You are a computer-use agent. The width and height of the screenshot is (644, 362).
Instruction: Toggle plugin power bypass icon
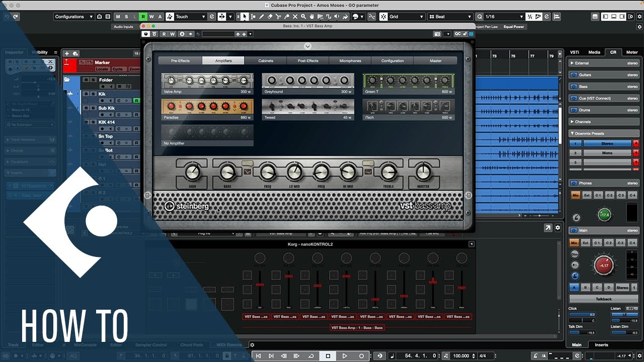coord(146,34)
